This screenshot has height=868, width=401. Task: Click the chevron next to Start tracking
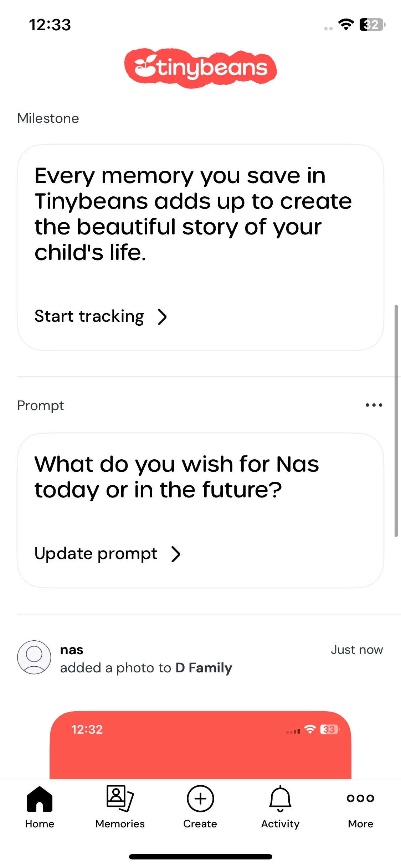coord(162,316)
